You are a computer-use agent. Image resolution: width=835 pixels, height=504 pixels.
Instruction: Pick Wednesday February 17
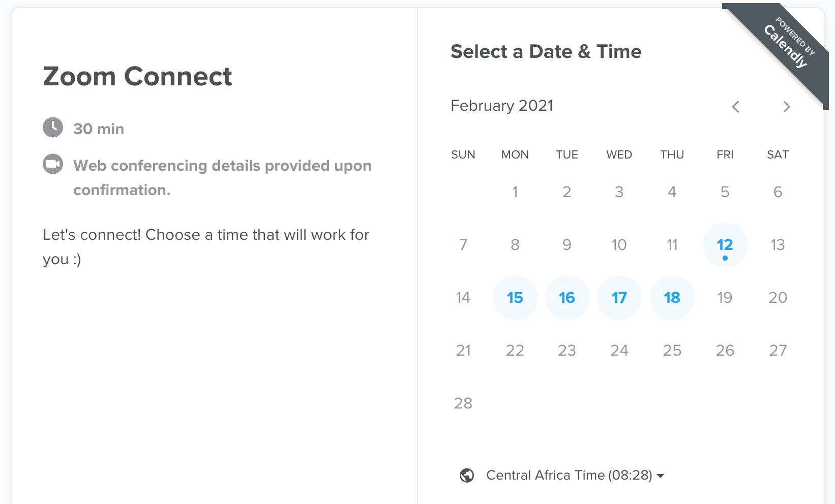pos(619,298)
